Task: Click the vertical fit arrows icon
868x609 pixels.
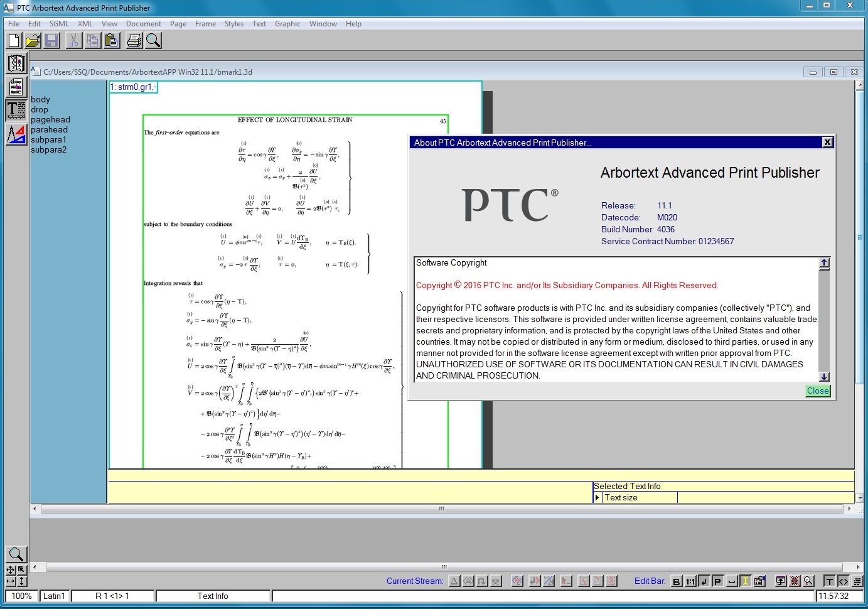Action: (22, 581)
